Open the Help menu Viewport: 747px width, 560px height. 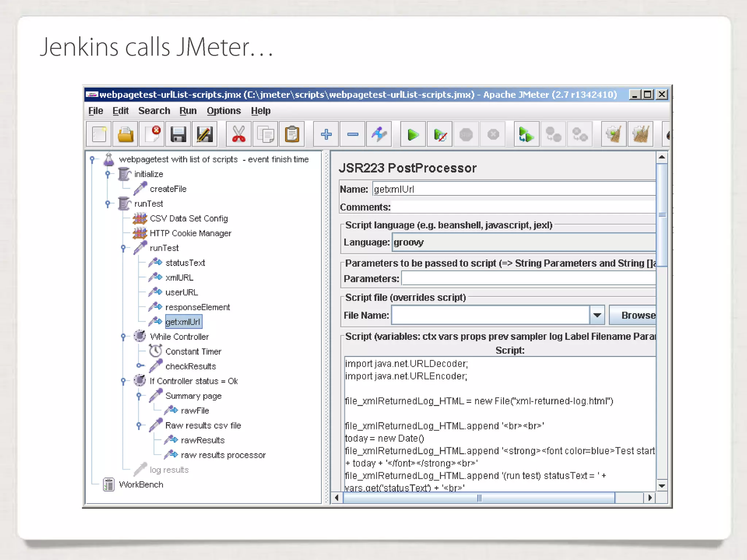point(260,111)
